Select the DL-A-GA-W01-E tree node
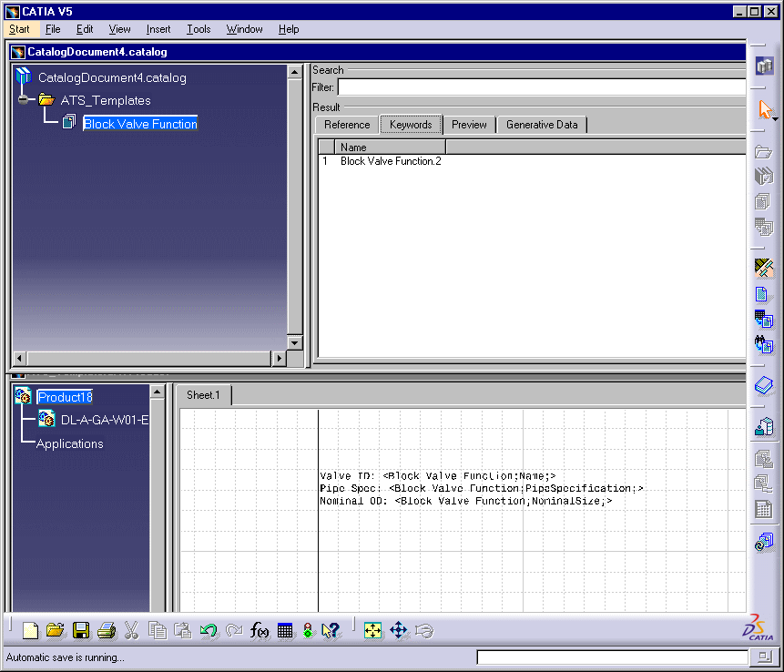 click(104, 420)
